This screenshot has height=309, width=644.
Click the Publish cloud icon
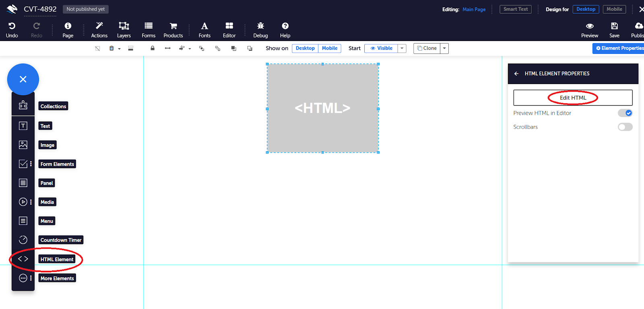639,26
